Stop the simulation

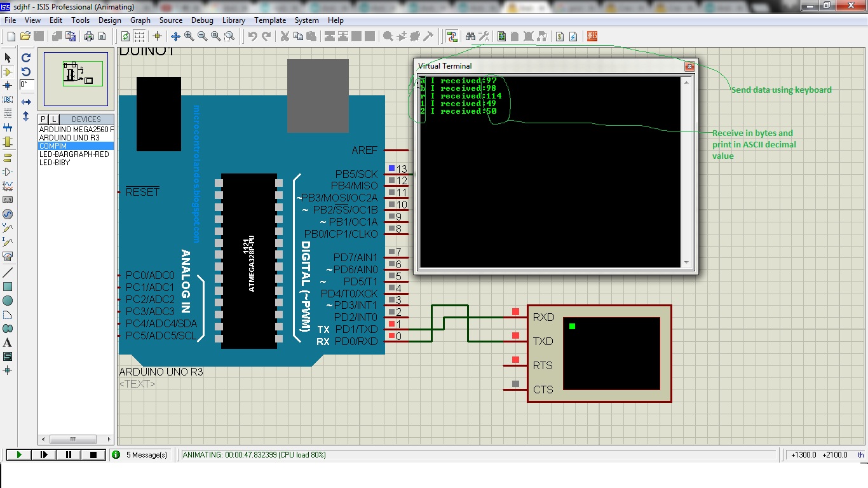(x=93, y=455)
